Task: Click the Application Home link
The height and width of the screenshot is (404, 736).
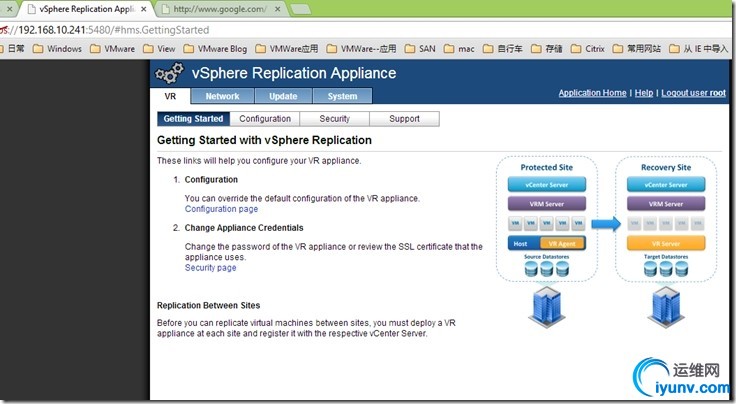Action: click(x=592, y=93)
